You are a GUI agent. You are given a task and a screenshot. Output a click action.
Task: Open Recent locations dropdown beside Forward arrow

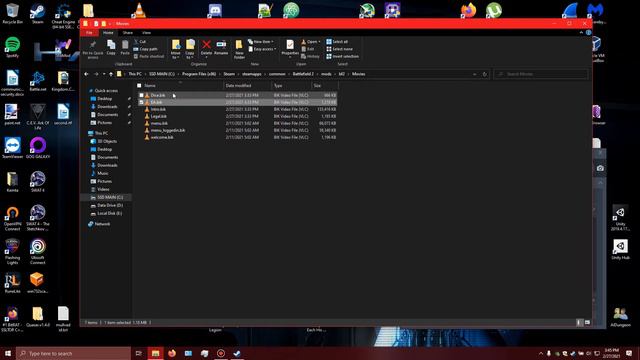pyautogui.click(x=104, y=74)
